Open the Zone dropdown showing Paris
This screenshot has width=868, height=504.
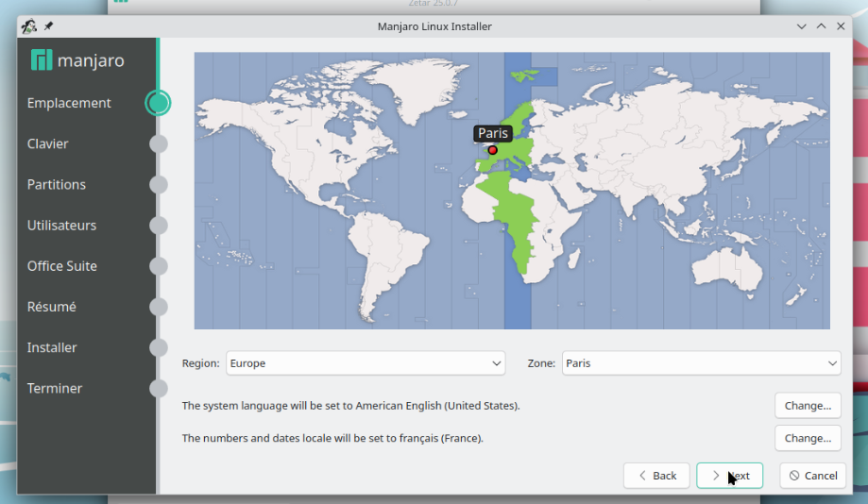(x=702, y=363)
